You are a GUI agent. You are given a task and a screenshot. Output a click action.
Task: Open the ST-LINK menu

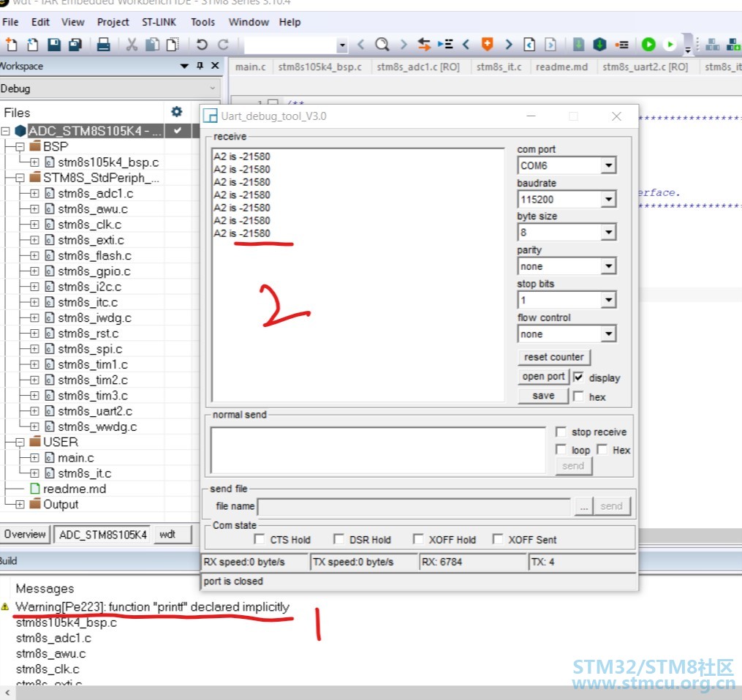click(x=159, y=22)
